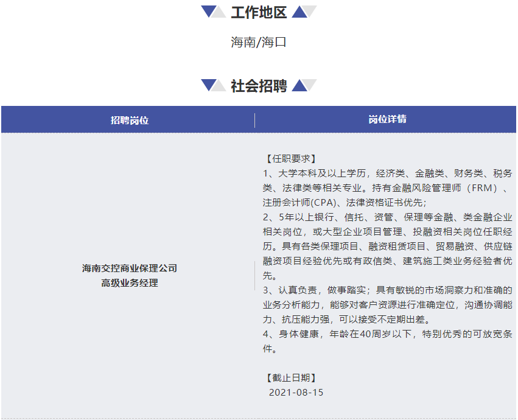This screenshot has width=518, height=420.
Task: Click the 【任职要求】 label
Action: click(291, 159)
